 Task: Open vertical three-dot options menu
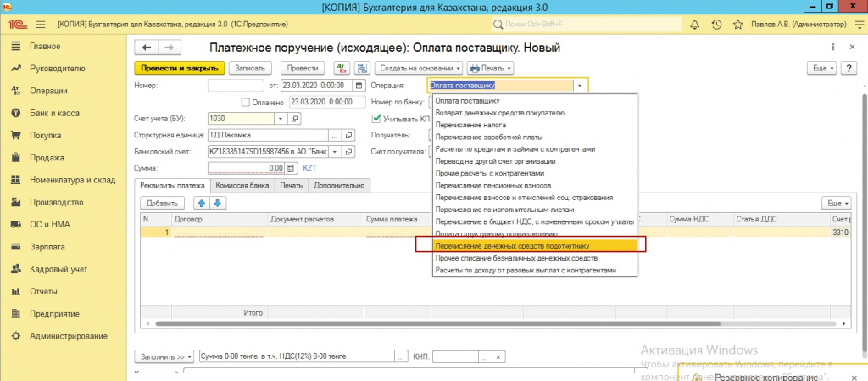point(833,48)
